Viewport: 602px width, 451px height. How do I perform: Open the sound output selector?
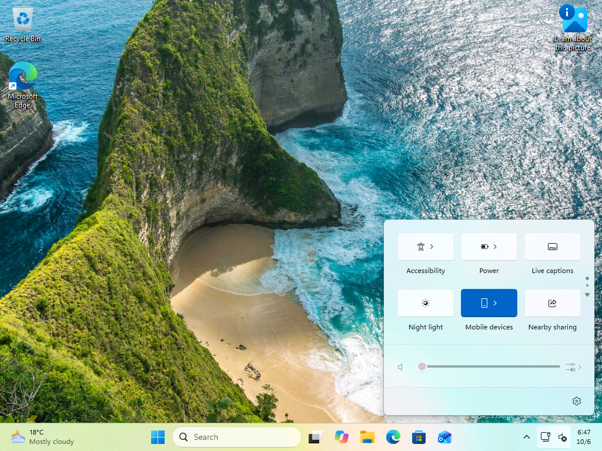pos(574,367)
